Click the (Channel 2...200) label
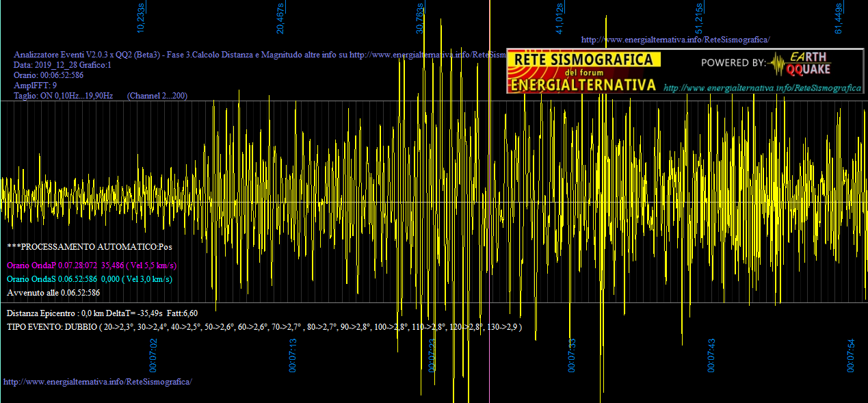 click(x=157, y=96)
